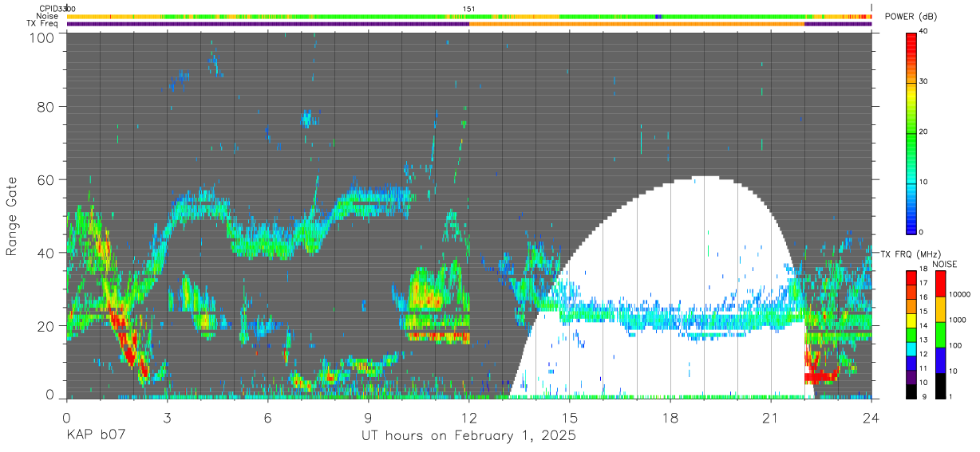The image size is (980, 452).
Task: Click the TX Freq strip above the plot
Action: [469, 23]
